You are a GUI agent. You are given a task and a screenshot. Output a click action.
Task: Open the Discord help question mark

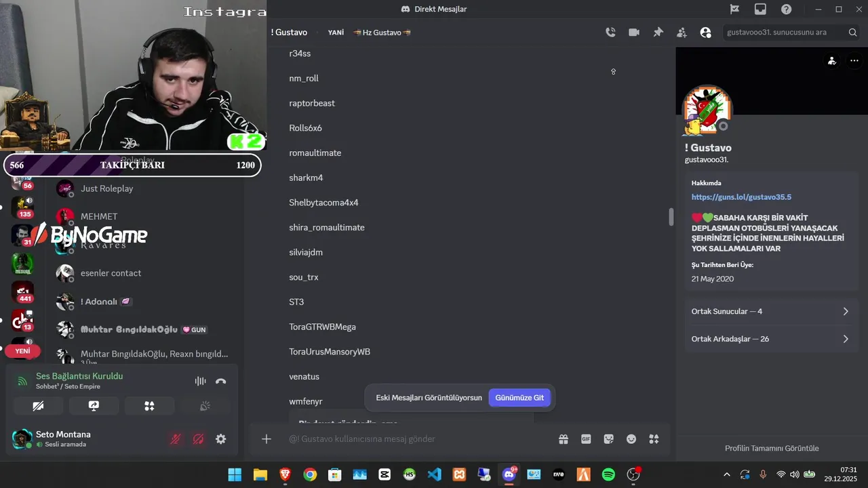786,9
